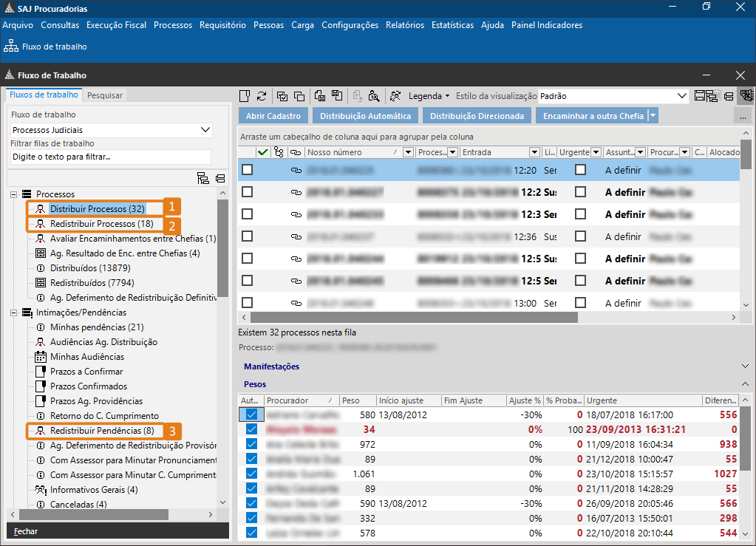Open the Fluxo de trabalho Processos Judiciais dropdown
Image resolution: width=756 pixels, height=546 pixels.
click(205, 129)
